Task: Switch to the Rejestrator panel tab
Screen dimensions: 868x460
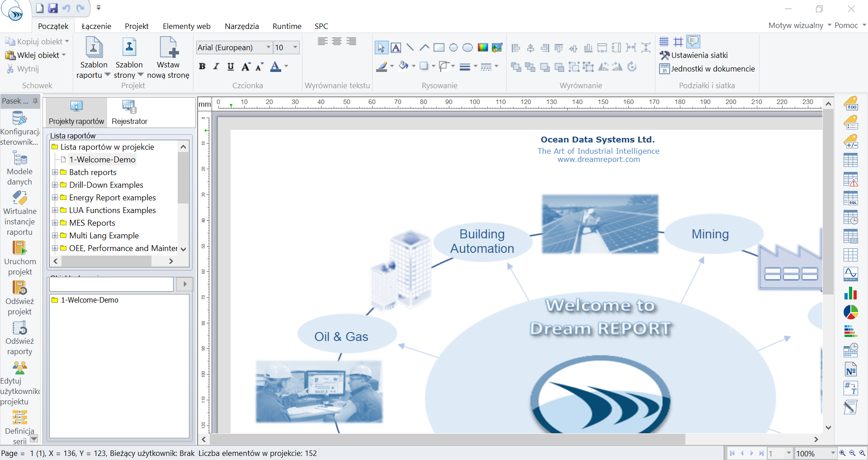Action: coord(129,113)
